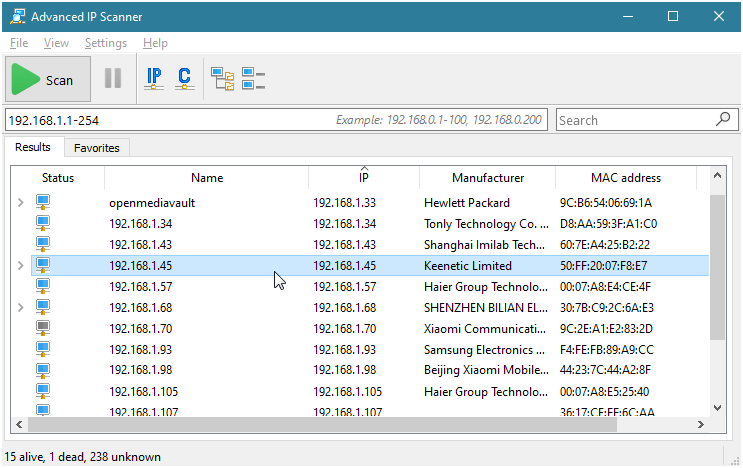Click the Expand all tree toolbar icon

click(222, 79)
